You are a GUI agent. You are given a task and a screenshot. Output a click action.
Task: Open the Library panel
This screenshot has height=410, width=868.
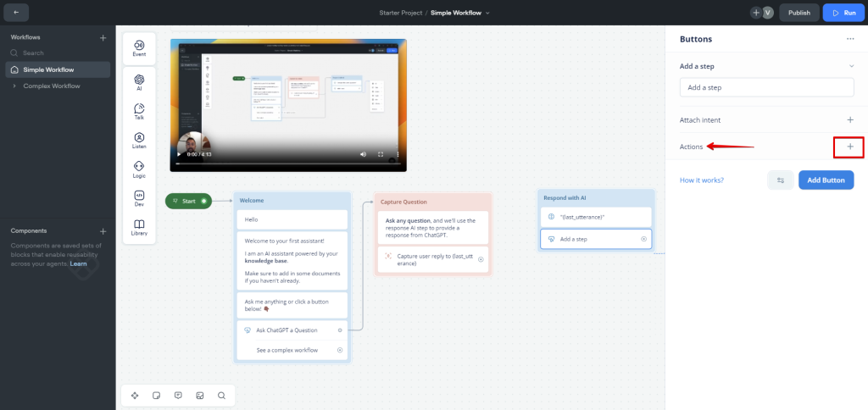139,227
